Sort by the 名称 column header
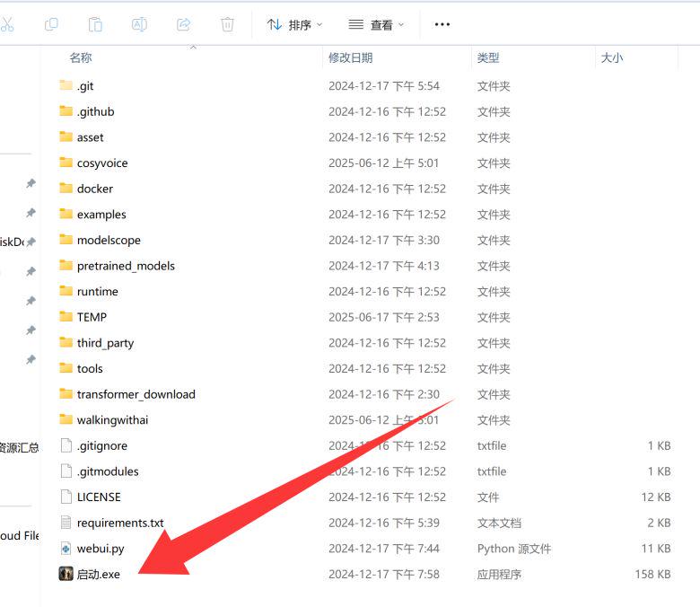The width and height of the screenshot is (700, 607). pyautogui.click(x=81, y=57)
